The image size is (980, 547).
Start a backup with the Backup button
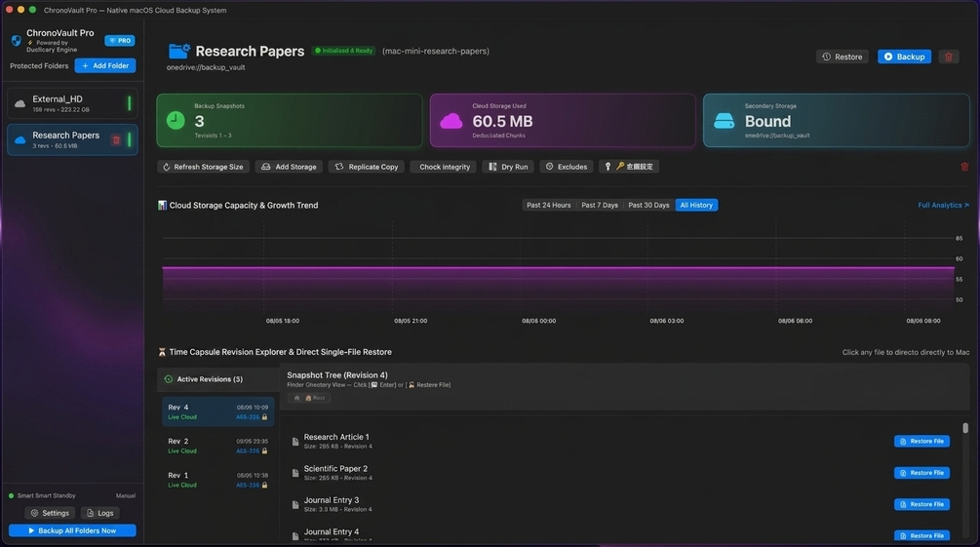point(904,57)
